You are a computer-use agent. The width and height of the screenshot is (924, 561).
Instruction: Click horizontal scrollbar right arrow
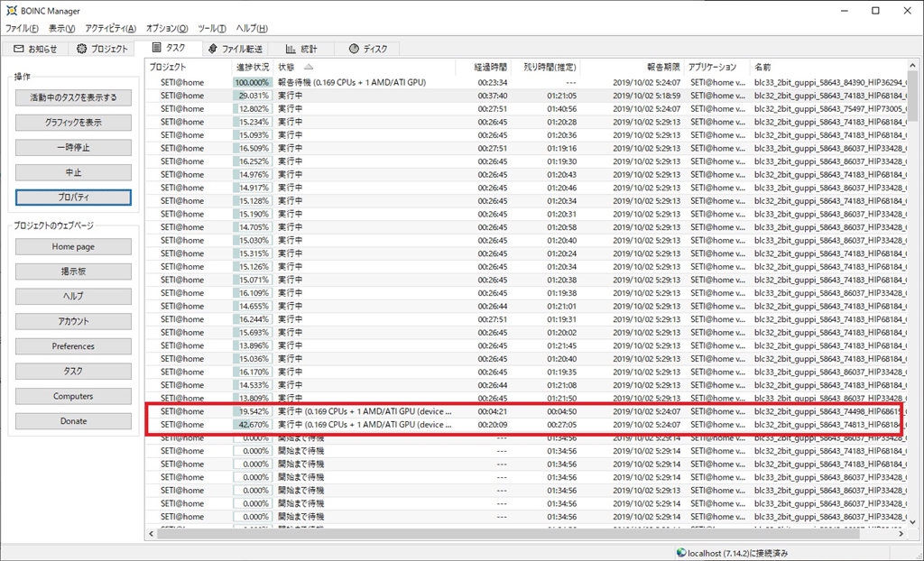[x=901, y=533]
